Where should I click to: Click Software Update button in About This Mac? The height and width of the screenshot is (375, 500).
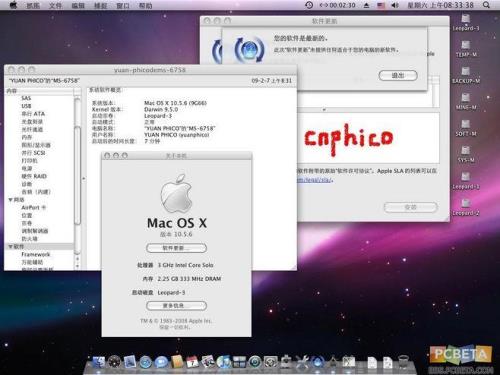176,248
